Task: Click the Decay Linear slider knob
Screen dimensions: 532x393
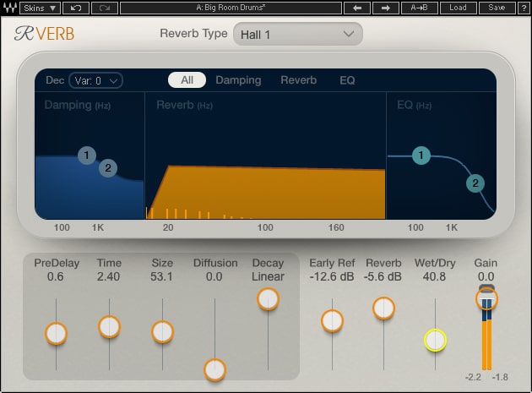Action: pyautogui.click(x=268, y=298)
